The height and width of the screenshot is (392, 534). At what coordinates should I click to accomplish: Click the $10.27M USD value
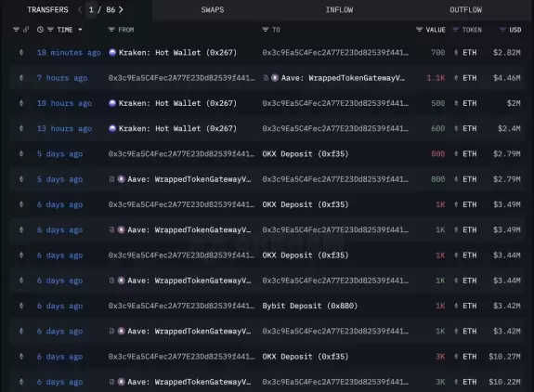pyautogui.click(x=504, y=357)
